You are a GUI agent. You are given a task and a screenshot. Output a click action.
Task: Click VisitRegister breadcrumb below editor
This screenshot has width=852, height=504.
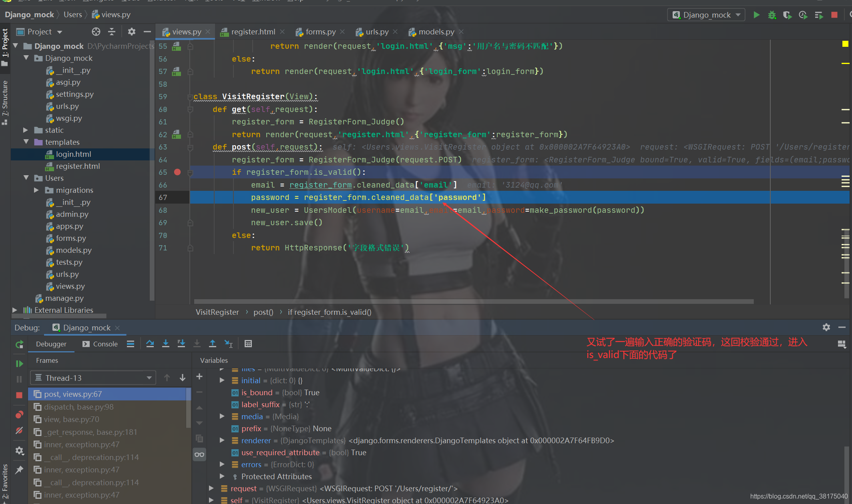point(217,312)
